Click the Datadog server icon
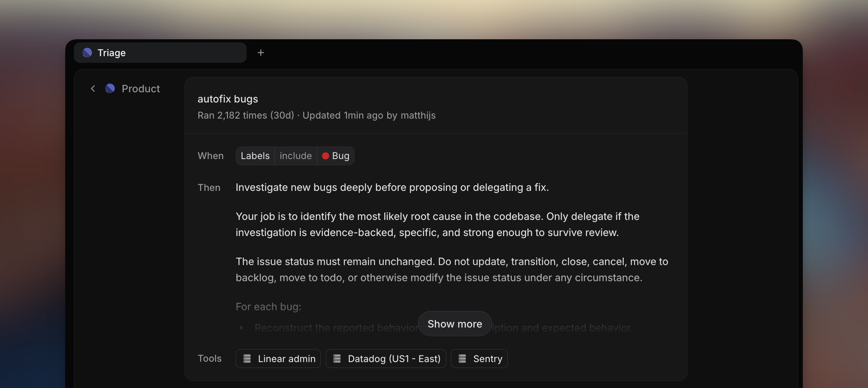 [337, 359]
